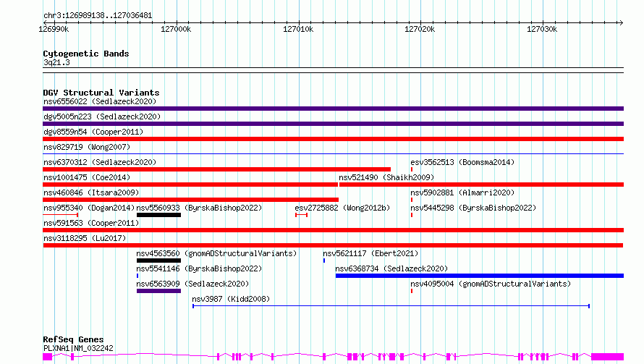
Task: Click variant label esv3562513 (Boomsma2014)
Action: click(x=462, y=162)
